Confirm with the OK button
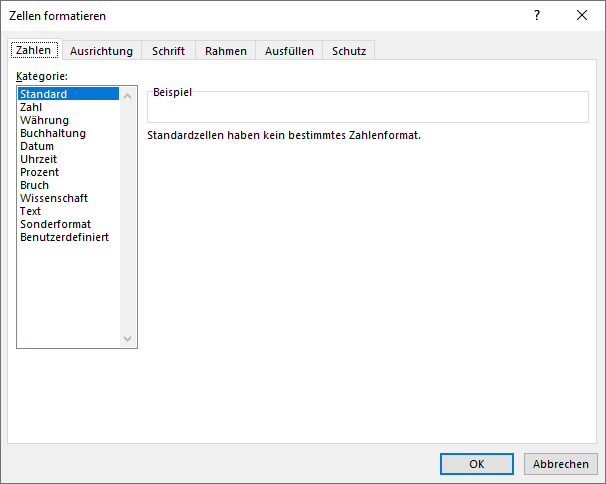This screenshot has height=484, width=606. pyautogui.click(x=477, y=464)
